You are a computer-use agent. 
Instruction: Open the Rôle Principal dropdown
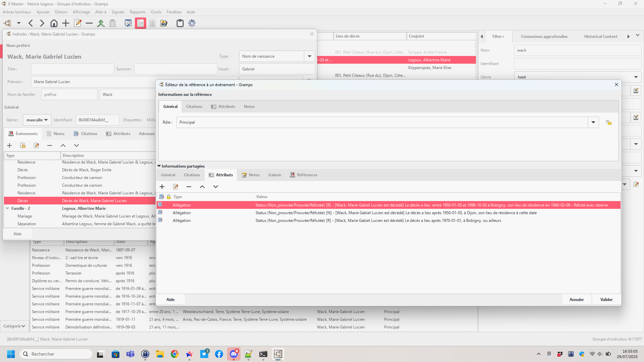tap(593, 122)
